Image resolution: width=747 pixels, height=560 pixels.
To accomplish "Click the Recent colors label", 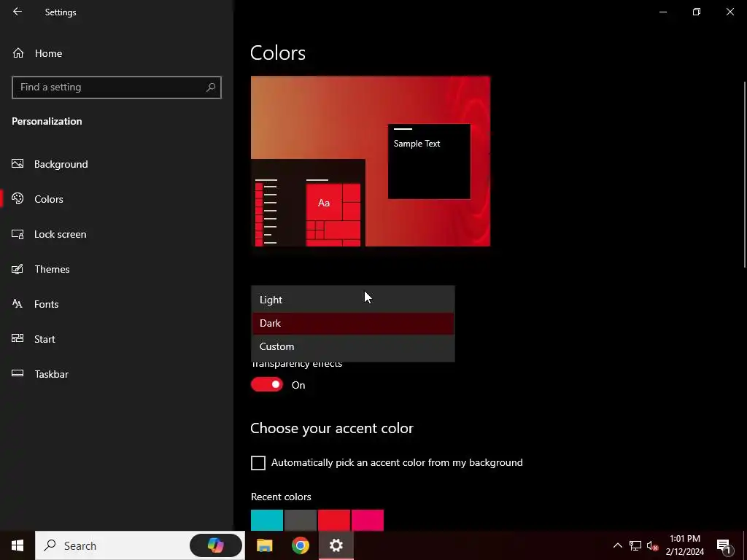I will pyautogui.click(x=281, y=497).
